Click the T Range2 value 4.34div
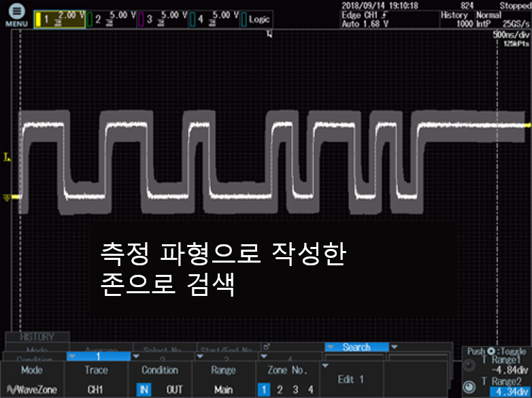The image size is (532, 398). tap(510, 391)
